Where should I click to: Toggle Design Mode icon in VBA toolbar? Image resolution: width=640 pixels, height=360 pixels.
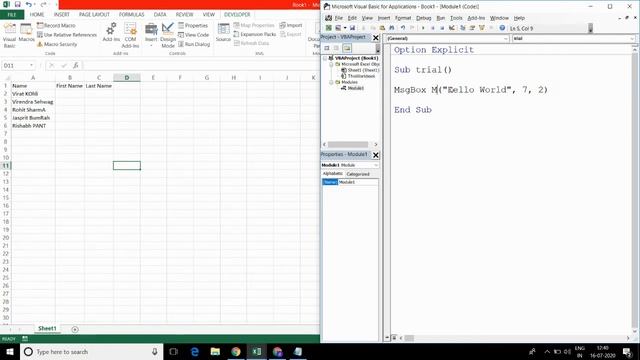click(x=452, y=28)
